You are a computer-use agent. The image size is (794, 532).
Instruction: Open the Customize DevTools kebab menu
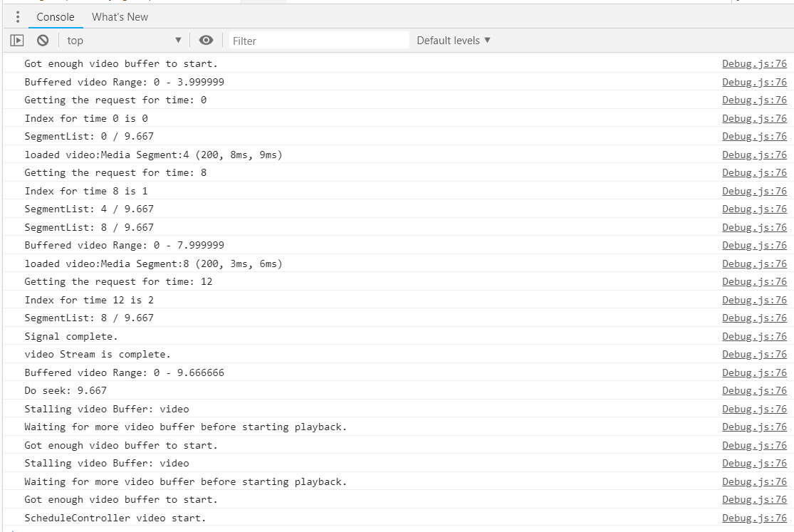point(17,16)
